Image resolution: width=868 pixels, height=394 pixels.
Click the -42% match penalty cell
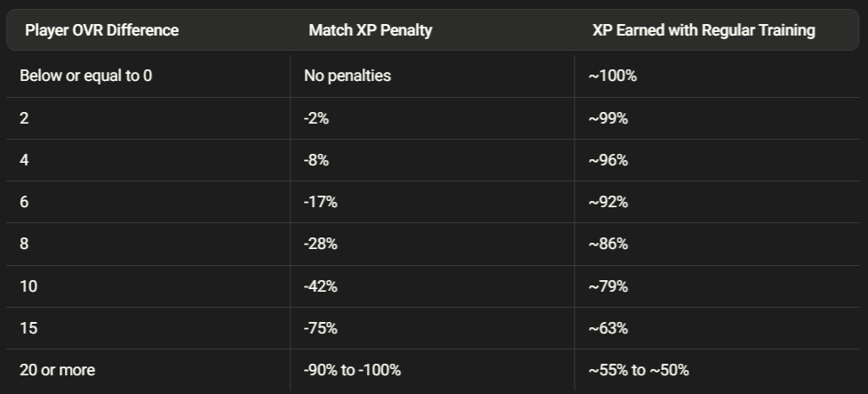[x=320, y=286]
